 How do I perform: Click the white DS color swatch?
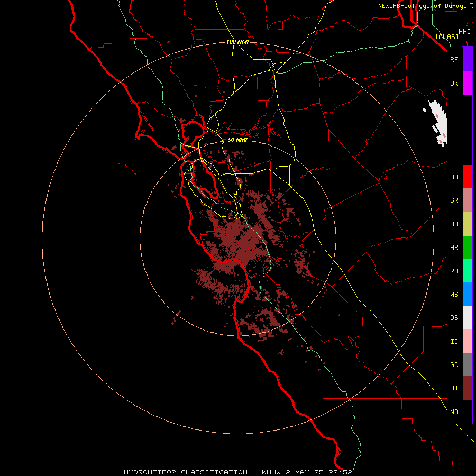(x=467, y=317)
